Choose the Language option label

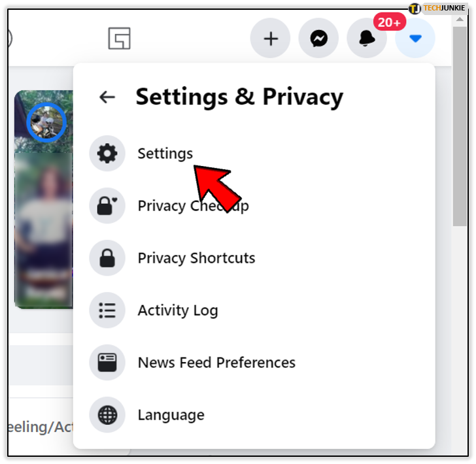click(171, 415)
